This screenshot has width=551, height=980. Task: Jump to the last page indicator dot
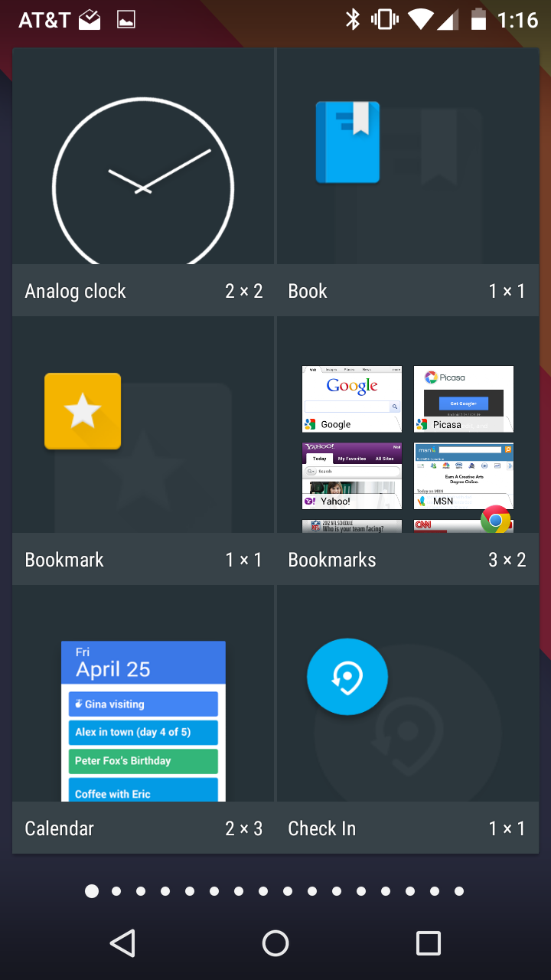click(459, 891)
